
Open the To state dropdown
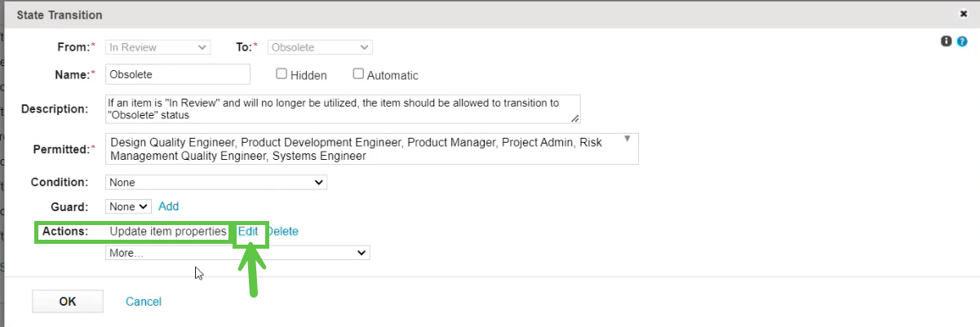coord(320,48)
